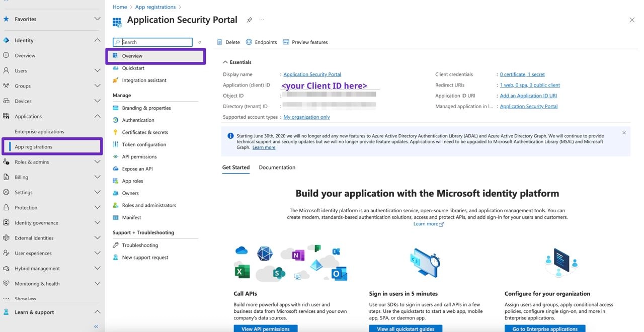Expand the Users section in sidebar
The image size is (644, 332).
pyautogui.click(x=97, y=71)
